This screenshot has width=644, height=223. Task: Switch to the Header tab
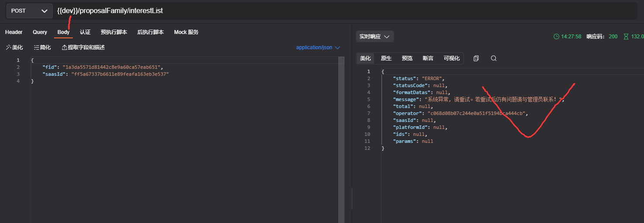14,32
